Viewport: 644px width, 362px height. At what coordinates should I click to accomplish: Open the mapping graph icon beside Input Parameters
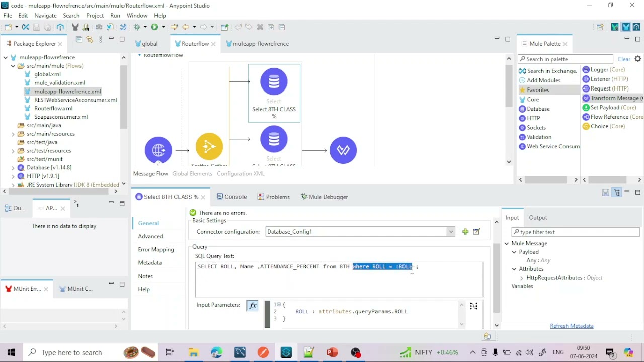coord(473,306)
